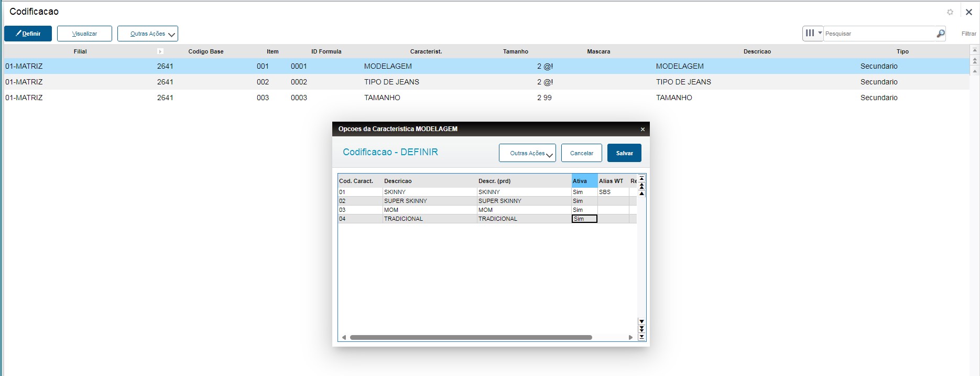Screen dimensions: 980x376
Task: Toggle Ativa 'Sim' for MOM row
Action: (x=584, y=210)
